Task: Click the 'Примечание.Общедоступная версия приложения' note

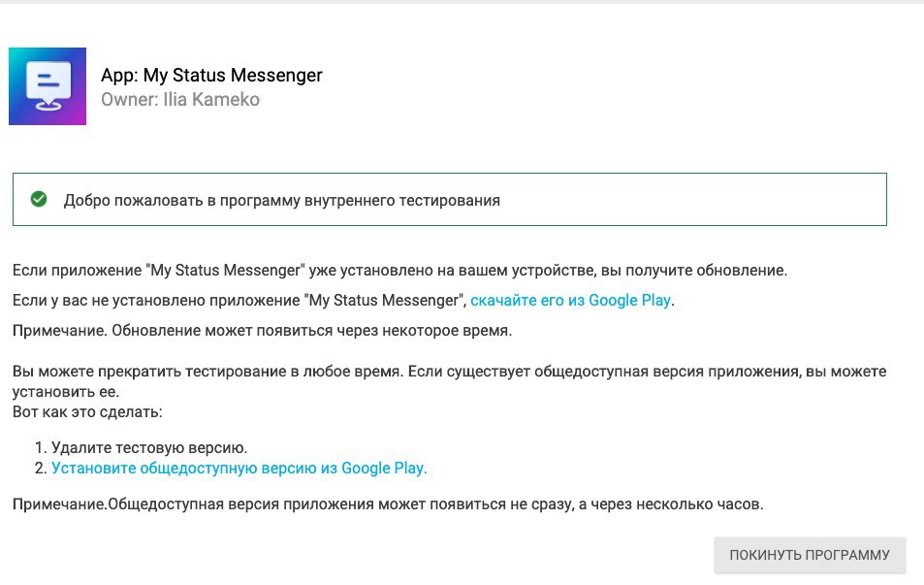Action: (x=388, y=504)
